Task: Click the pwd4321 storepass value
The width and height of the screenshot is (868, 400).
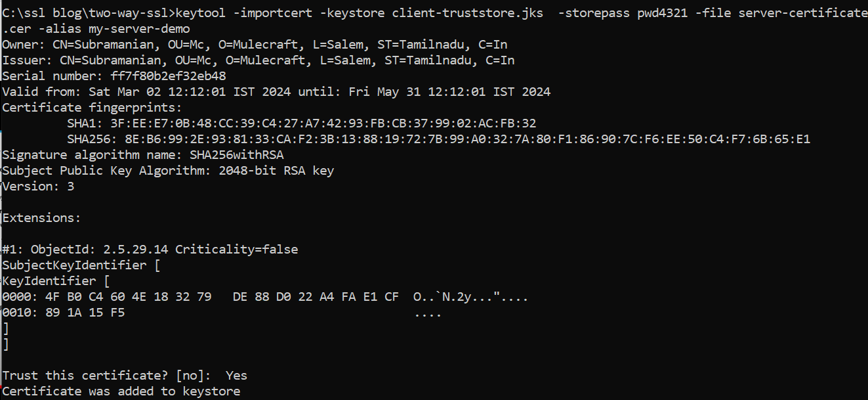Action: [662, 13]
